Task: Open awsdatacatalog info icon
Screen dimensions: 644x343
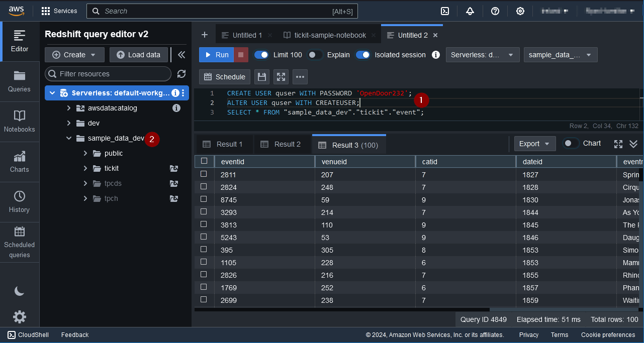Action: [176, 108]
